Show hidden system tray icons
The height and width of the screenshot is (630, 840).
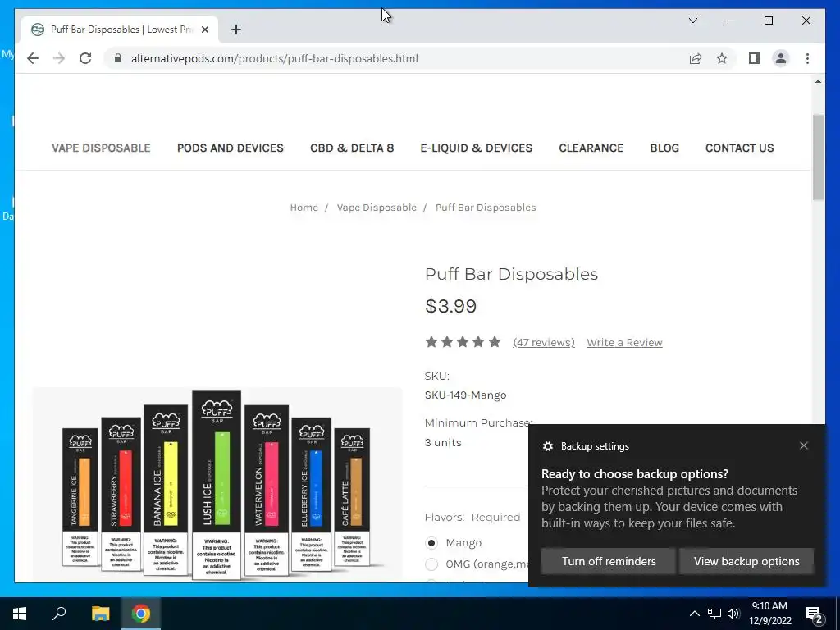[694, 614]
